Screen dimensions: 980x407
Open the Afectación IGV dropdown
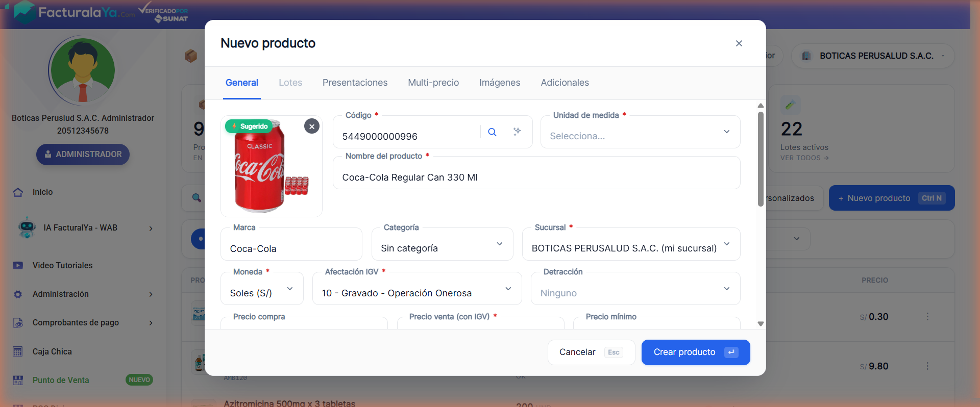coord(417,289)
